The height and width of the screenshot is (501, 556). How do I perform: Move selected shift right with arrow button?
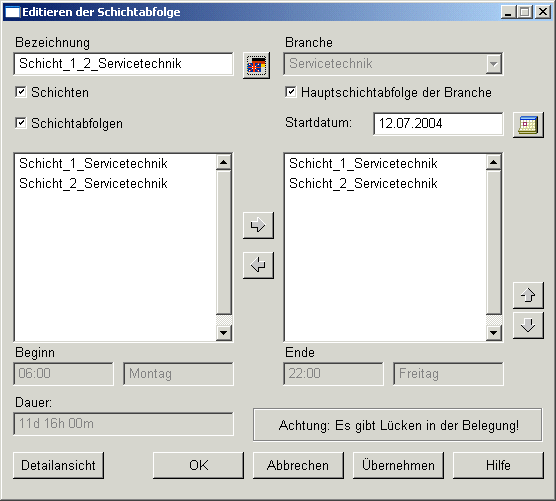258,225
